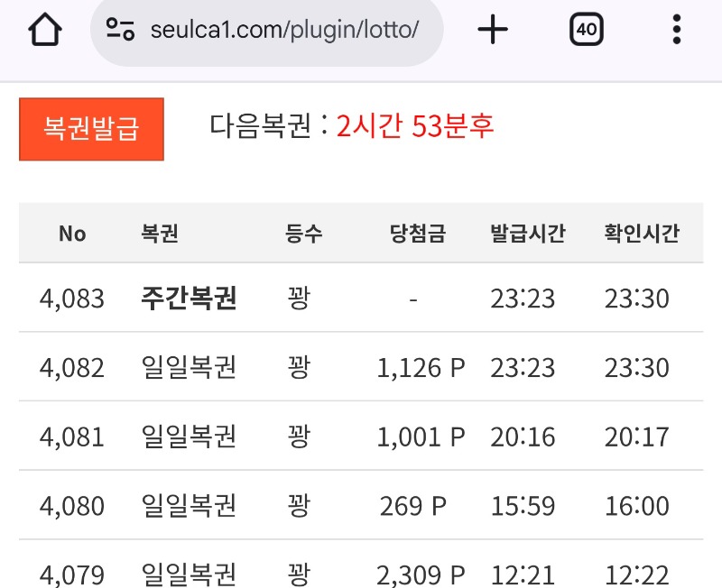Select the bold 주간복권 entry

pos(189,299)
